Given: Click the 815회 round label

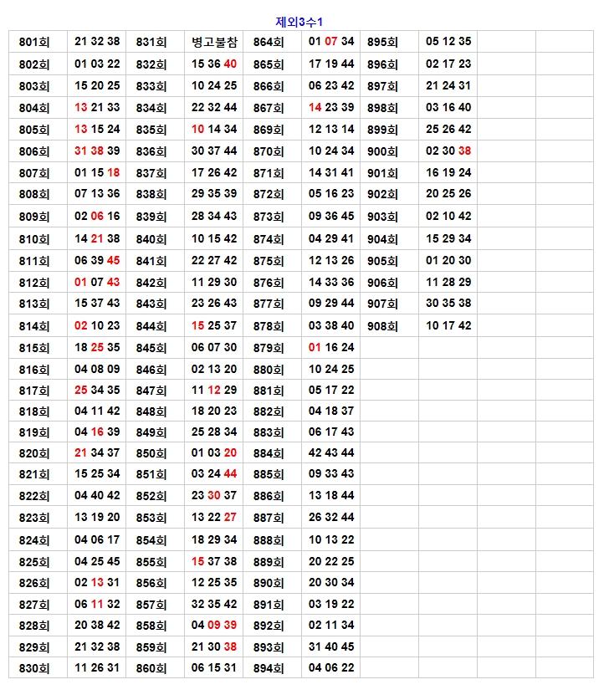Looking at the screenshot, I should point(34,348).
